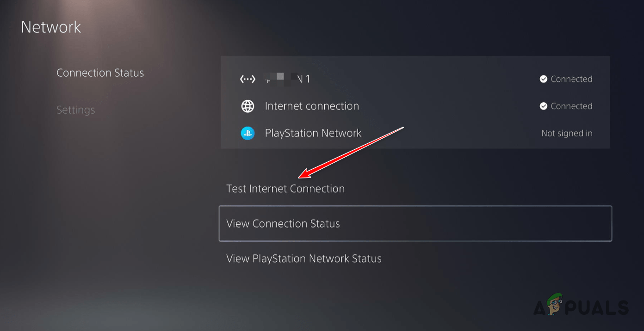Screen dimensions: 644x331
Task: Click the checkmark badge next to first Connected status
Action: [x=543, y=79]
